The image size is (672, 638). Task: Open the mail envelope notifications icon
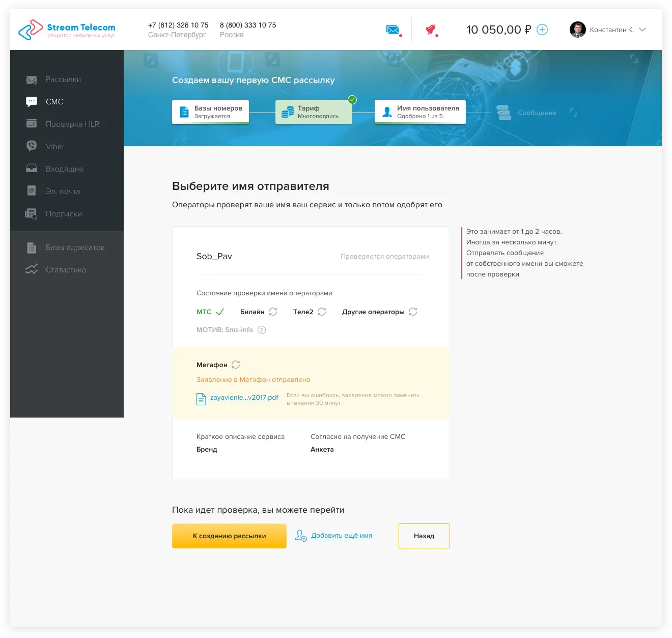pos(393,30)
